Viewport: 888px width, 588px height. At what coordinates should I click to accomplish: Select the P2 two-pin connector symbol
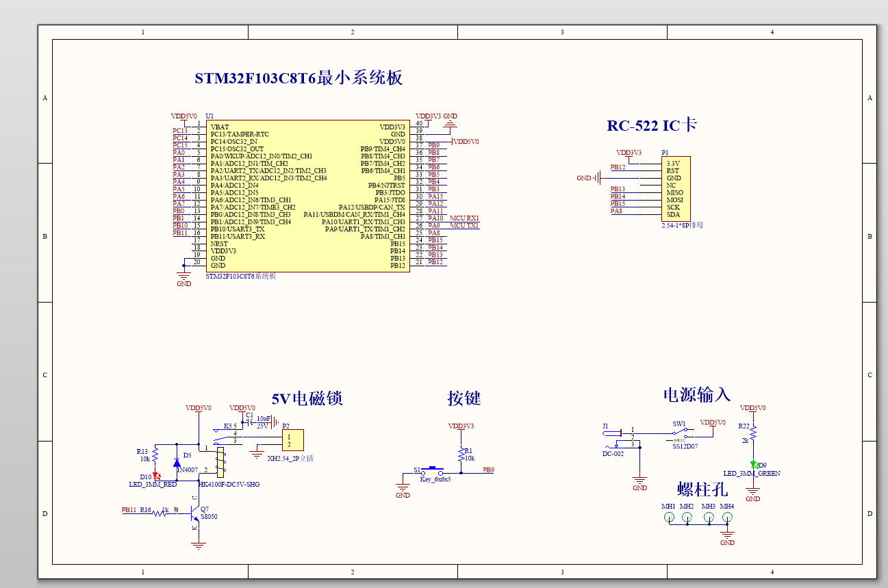point(293,441)
